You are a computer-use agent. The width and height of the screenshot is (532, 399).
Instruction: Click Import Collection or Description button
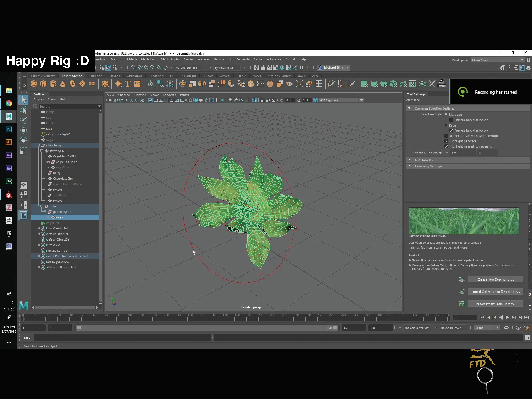pos(495,292)
